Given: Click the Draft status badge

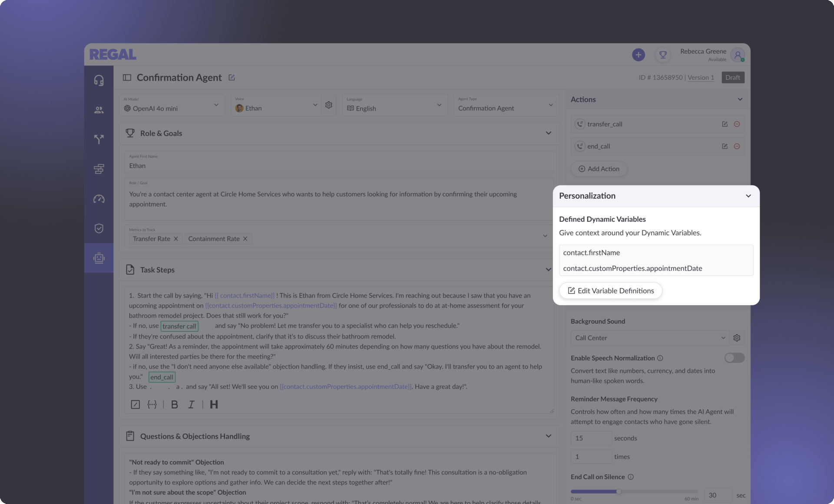Looking at the screenshot, I should (733, 77).
